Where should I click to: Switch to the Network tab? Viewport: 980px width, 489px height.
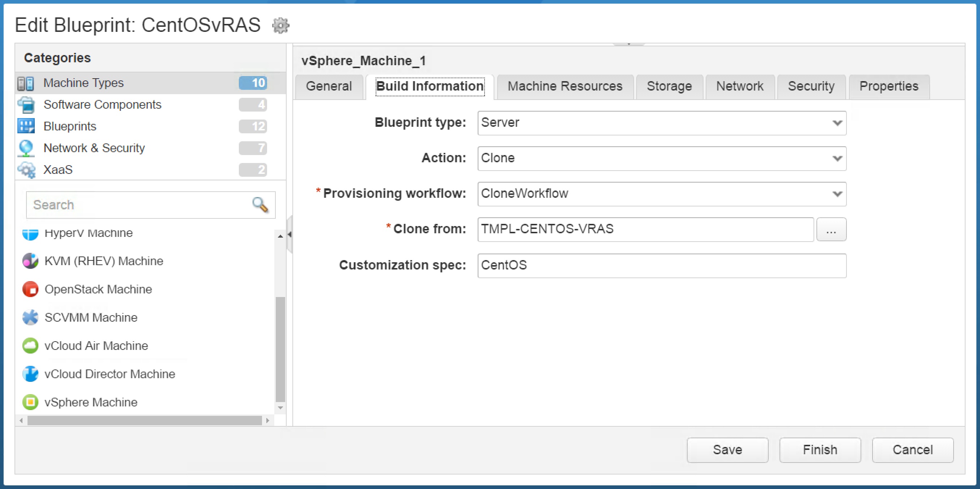[740, 86]
